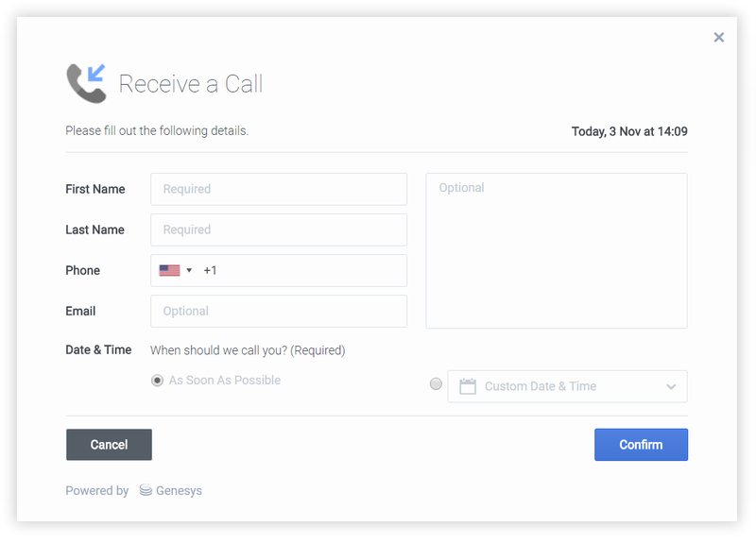
Task: Expand the Custom Date & Time chevron
Action: tap(671, 386)
